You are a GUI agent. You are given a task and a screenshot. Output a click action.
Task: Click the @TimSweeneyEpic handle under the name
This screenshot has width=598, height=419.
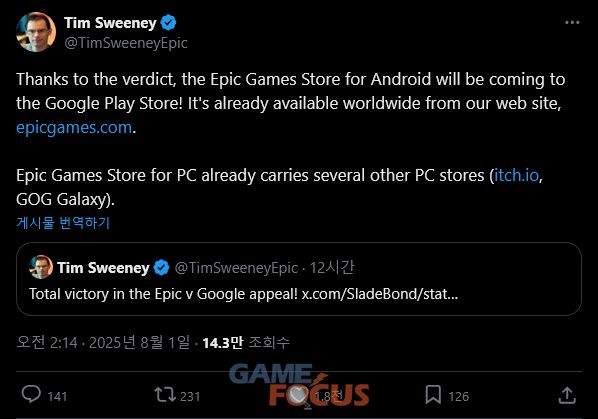pos(126,43)
